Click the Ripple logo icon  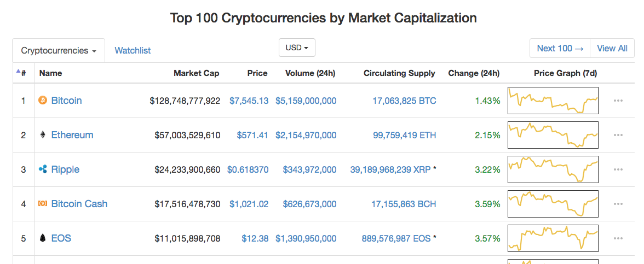coord(43,169)
